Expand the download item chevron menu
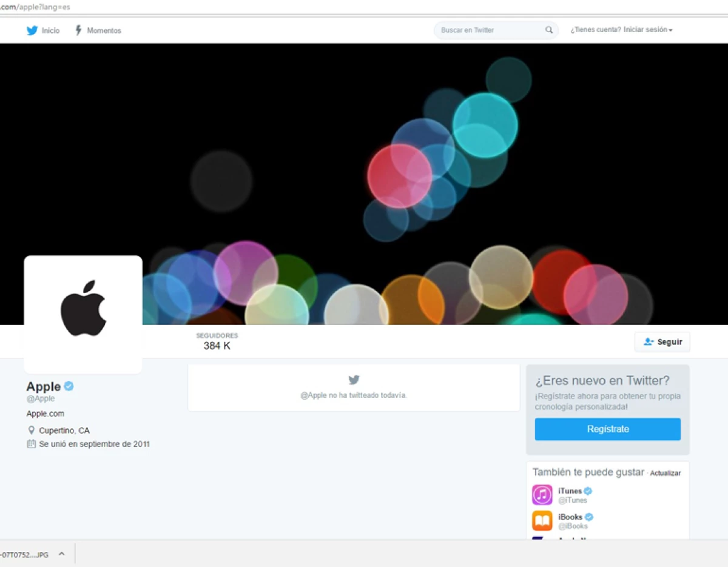This screenshot has width=728, height=567. pos(61,554)
